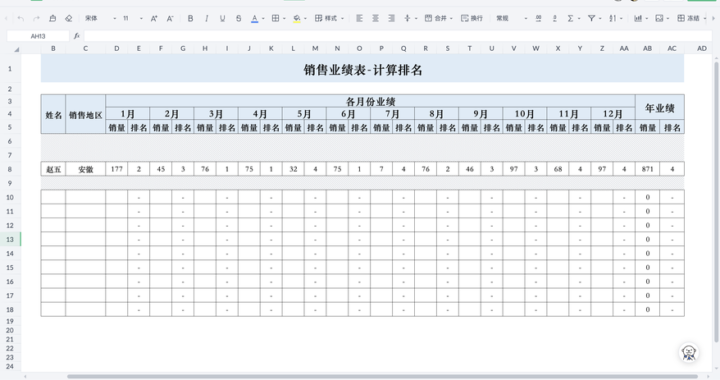Align text right
720x380 pixels.
point(391,18)
